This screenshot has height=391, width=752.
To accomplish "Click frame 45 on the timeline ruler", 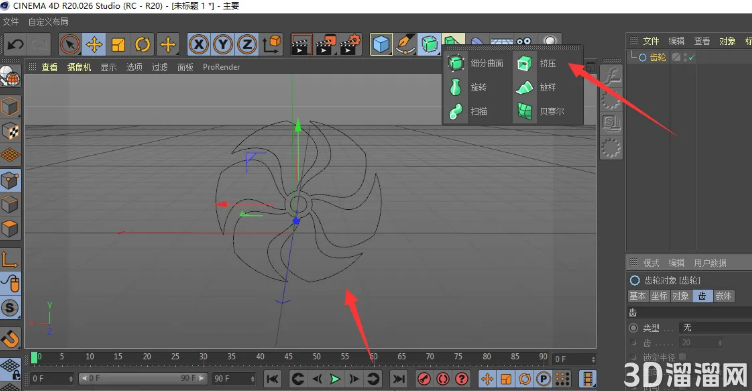I will click(x=288, y=356).
